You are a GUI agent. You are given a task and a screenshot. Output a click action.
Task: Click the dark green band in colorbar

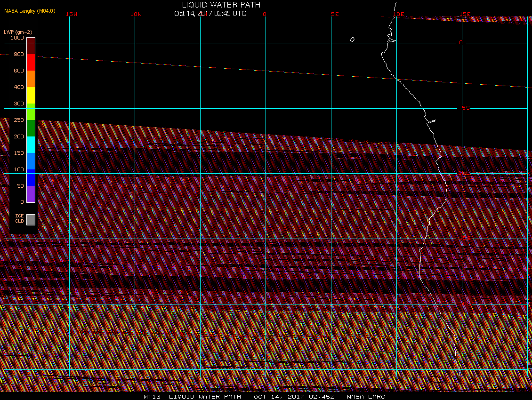tap(31, 128)
